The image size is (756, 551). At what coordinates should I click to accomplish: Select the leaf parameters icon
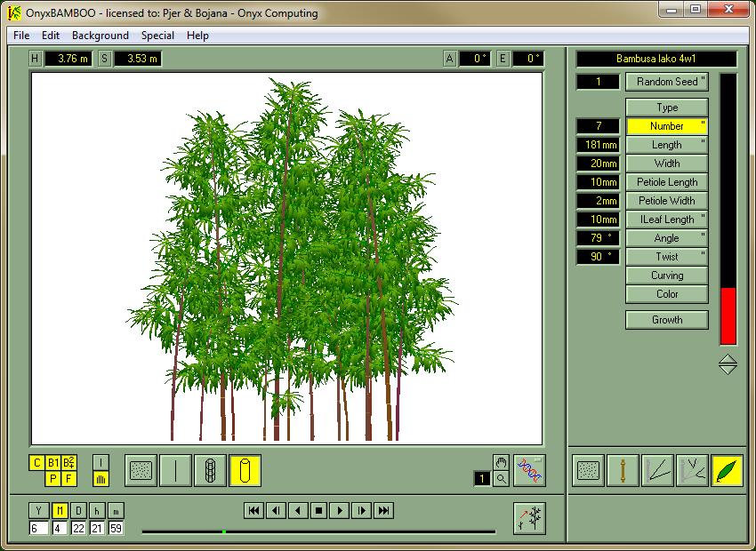727,470
